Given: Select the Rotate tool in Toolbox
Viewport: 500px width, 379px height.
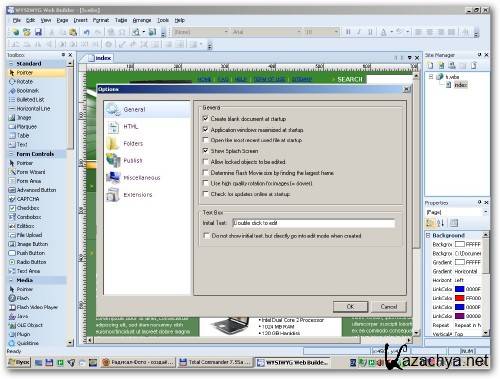Looking at the screenshot, I should pos(25,82).
